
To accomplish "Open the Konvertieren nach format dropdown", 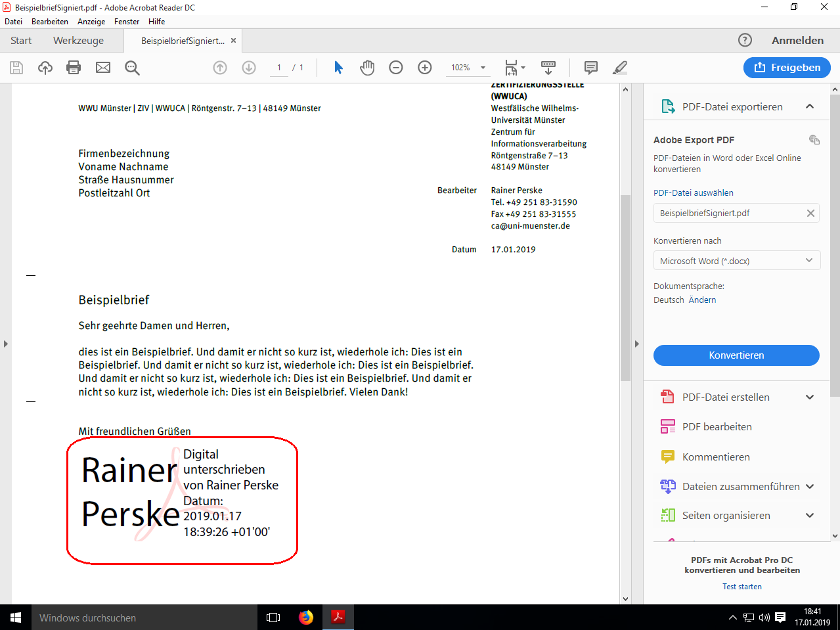I will tap(736, 261).
